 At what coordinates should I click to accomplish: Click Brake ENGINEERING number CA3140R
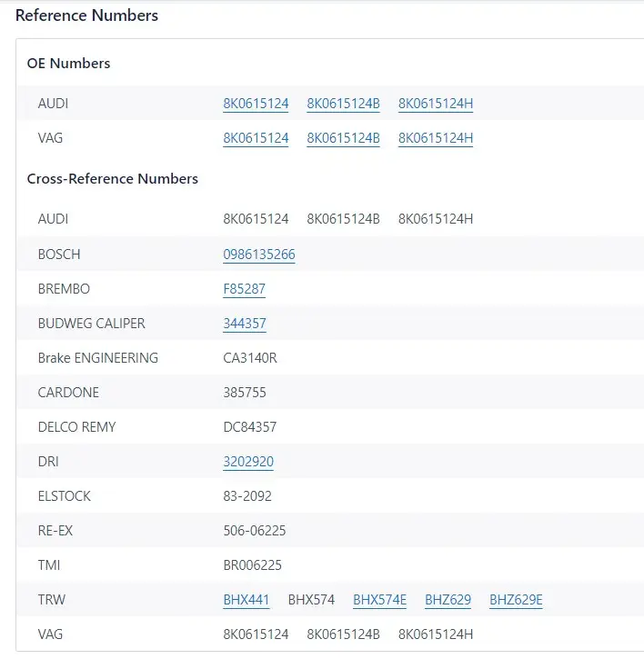[250, 358]
